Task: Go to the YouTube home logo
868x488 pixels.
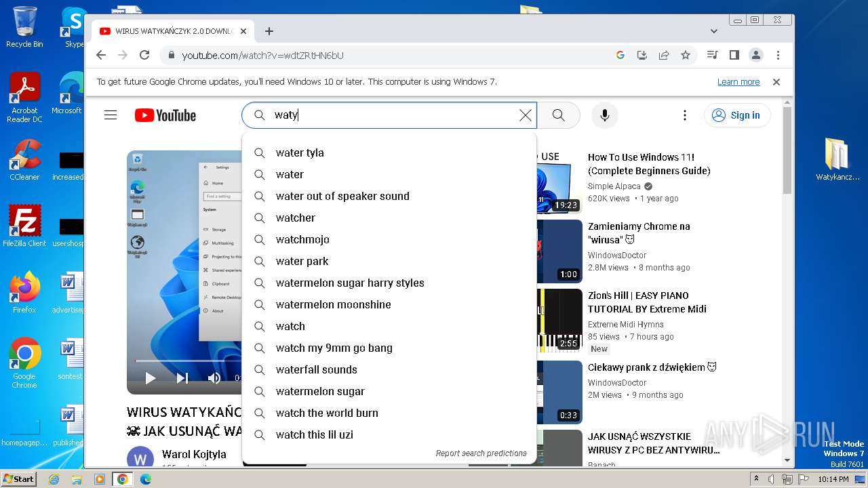Action: pos(165,115)
